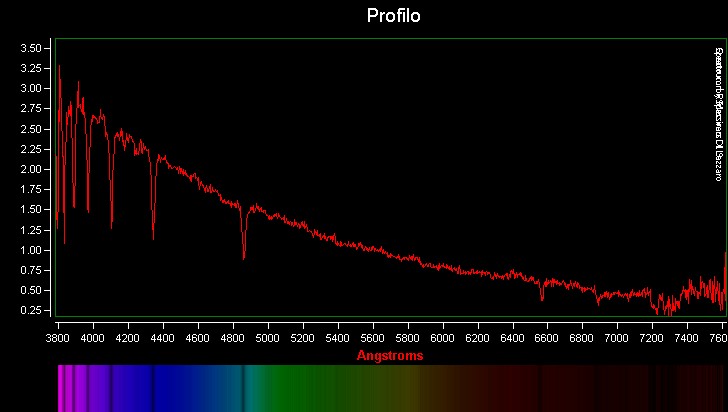Select the 2.00 intensity axis label
The image size is (728, 412).
30,169
